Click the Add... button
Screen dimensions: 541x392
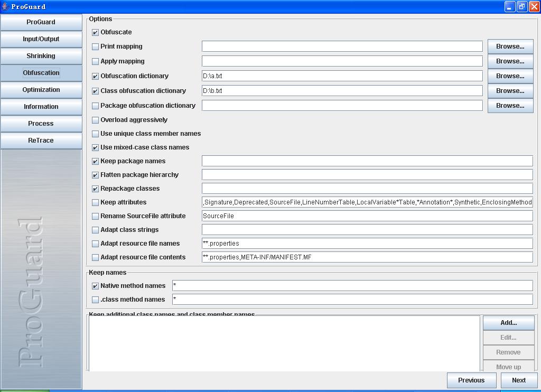509,323
